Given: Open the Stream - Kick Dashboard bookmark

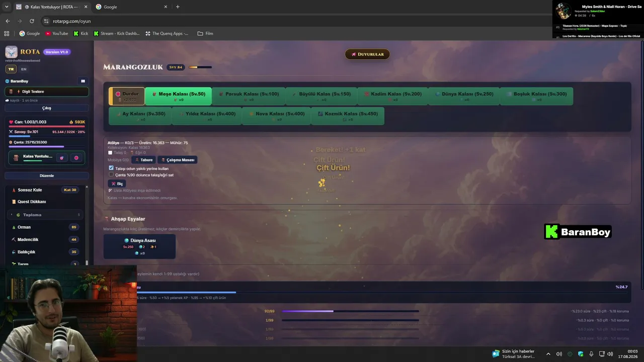Looking at the screenshot, I should pyautogui.click(x=116, y=34).
